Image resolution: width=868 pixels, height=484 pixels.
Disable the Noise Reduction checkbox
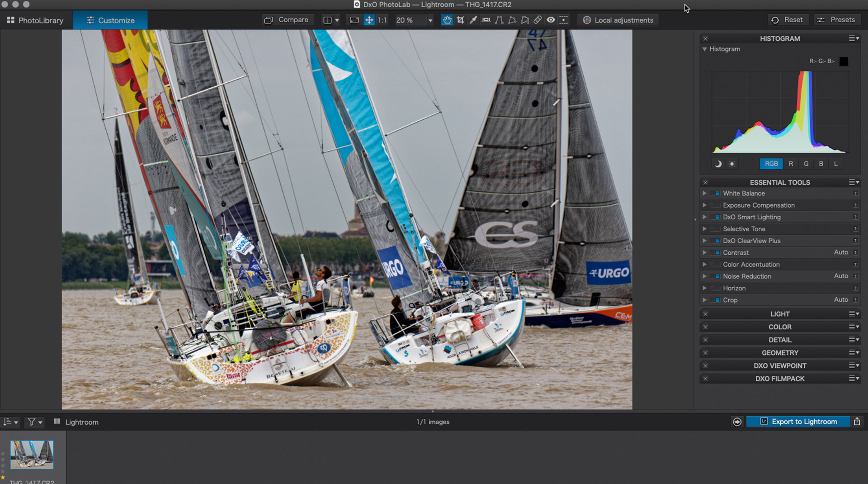(717, 276)
